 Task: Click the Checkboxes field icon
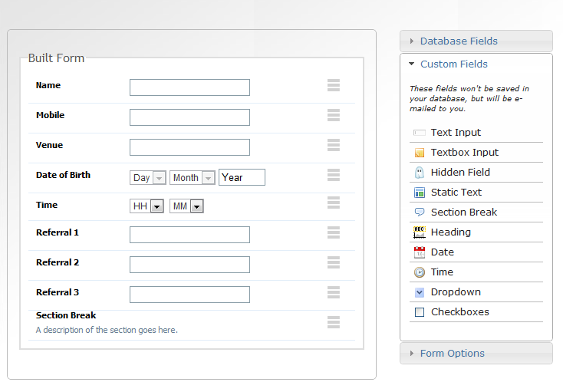click(x=419, y=312)
